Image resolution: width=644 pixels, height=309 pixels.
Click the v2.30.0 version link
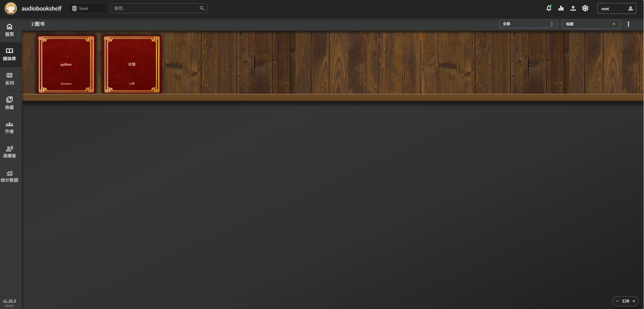(x=9, y=301)
